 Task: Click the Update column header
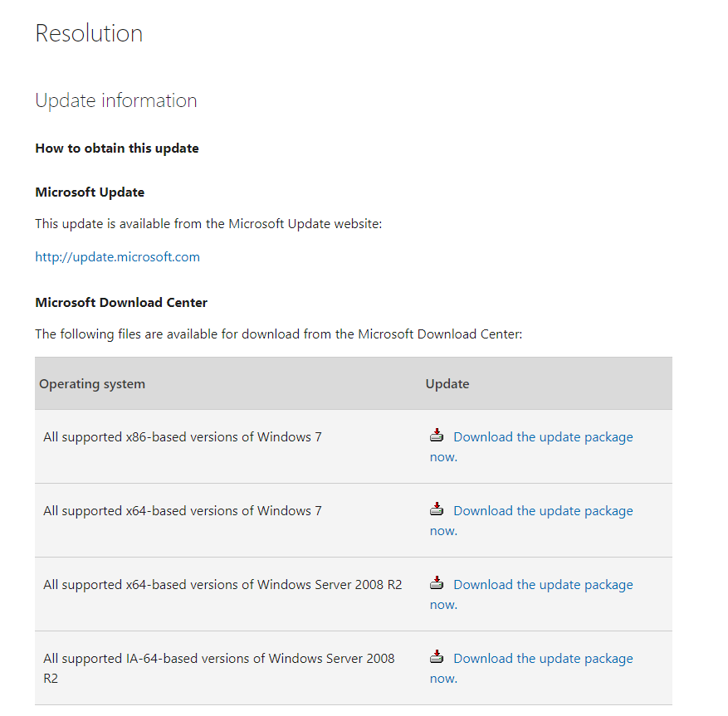click(447, 384)
